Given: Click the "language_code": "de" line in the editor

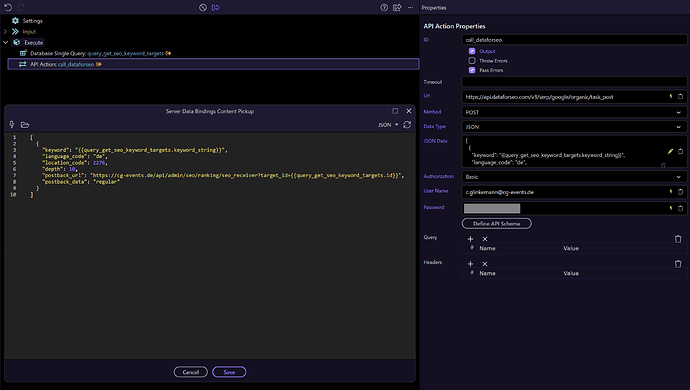Looking at the screenshot, I should coord(75,156).
